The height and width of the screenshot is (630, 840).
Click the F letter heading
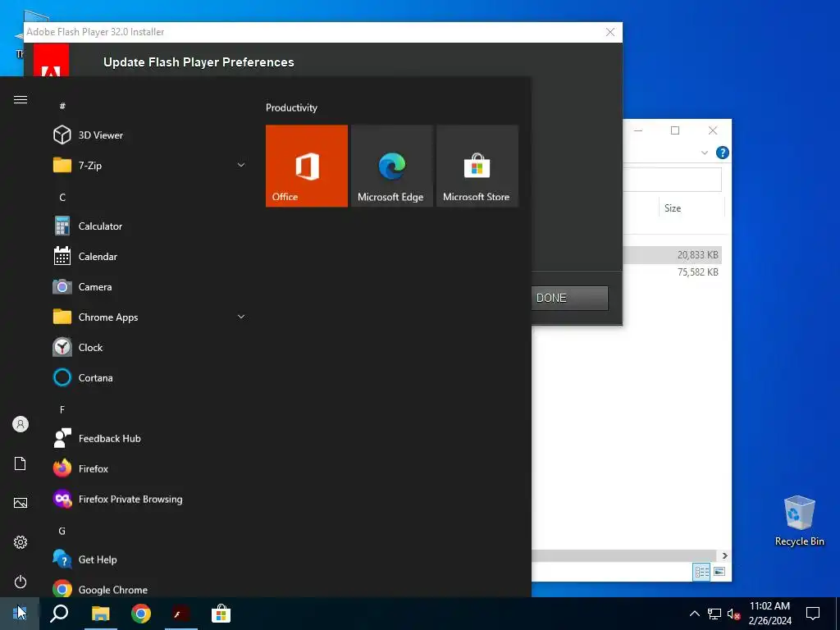62,409
